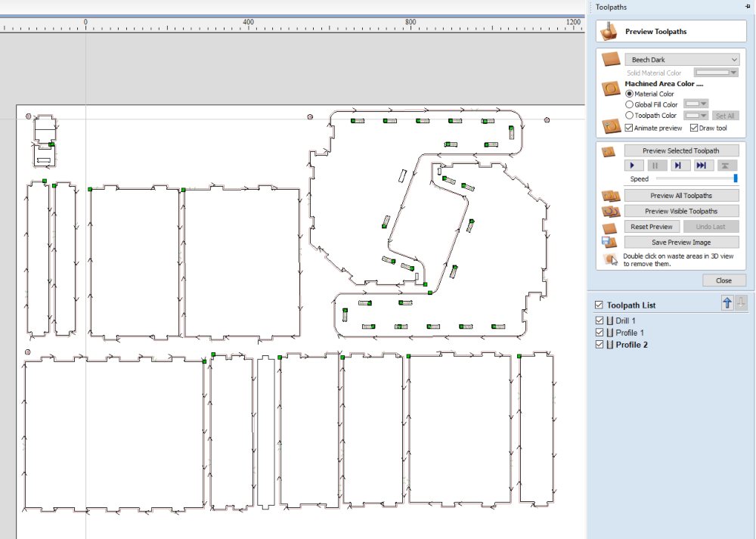The height and width of the screenshot is (539, 756).
Task: Click the tool icon next to Drill 1
Action: tap(610, 321)
